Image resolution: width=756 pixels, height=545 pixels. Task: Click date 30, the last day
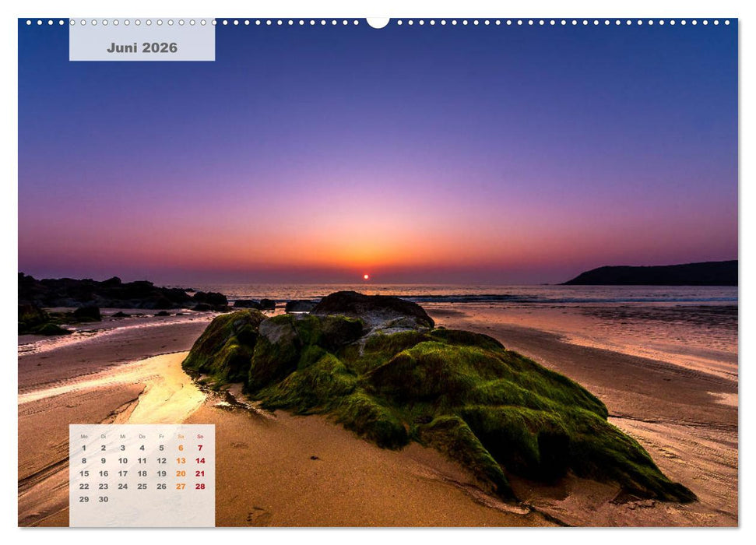pyautogui.click(x=104, y=499)
